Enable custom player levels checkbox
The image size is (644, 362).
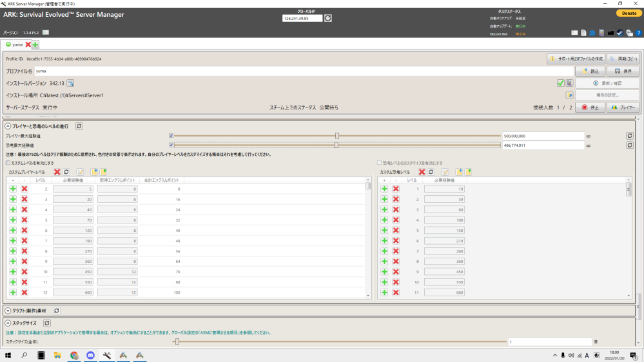pyautogui.click(x=8, y=163)
